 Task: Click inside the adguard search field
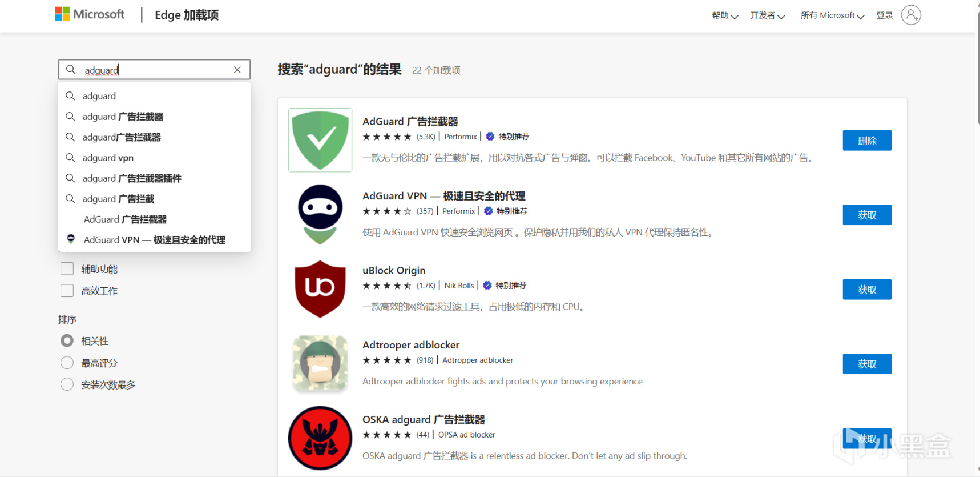pos(154,70)
